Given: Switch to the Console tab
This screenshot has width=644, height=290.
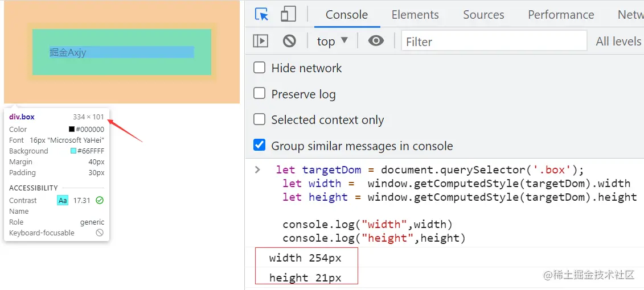Looking at the screenshot, I should click(347, 15).
